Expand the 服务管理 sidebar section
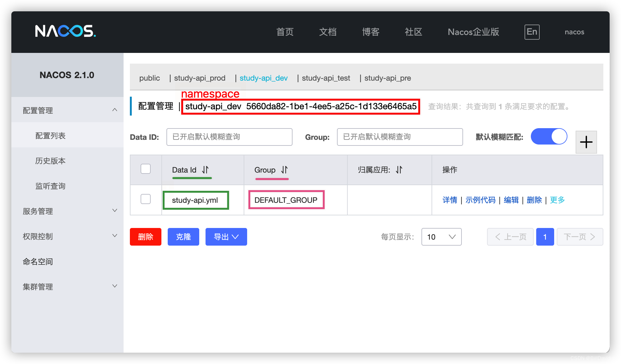This screenshot has height=364, width=621. [67, 211]
